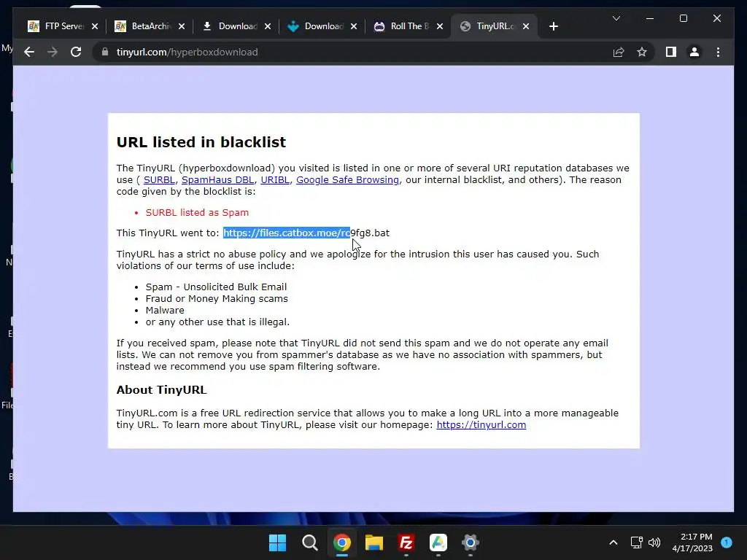The width and height of the screenshot is (747, 560).
Task: Open the URIBL link
Action: click(x=275, y=180)
